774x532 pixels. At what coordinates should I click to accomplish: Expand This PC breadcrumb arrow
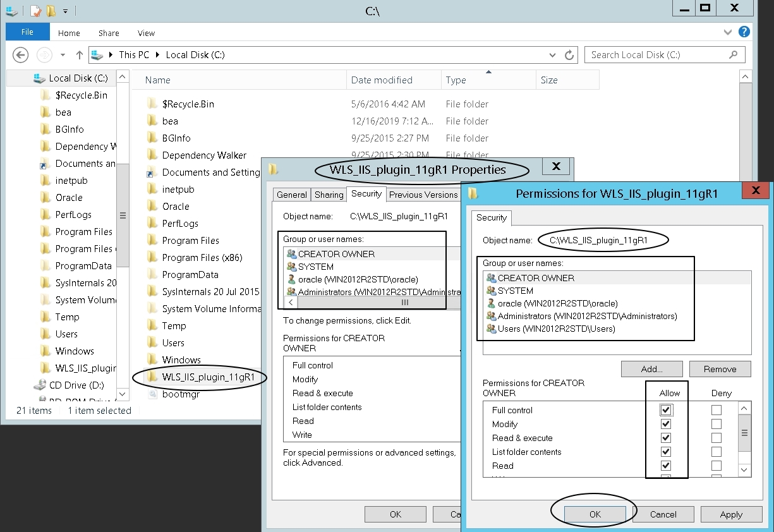tap(157, 55)
